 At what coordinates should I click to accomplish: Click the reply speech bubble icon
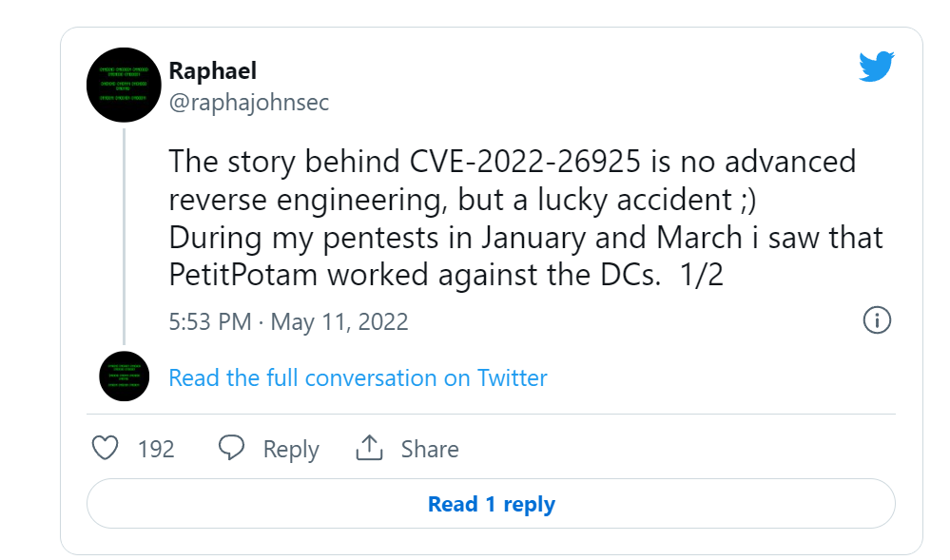(231, 448)
